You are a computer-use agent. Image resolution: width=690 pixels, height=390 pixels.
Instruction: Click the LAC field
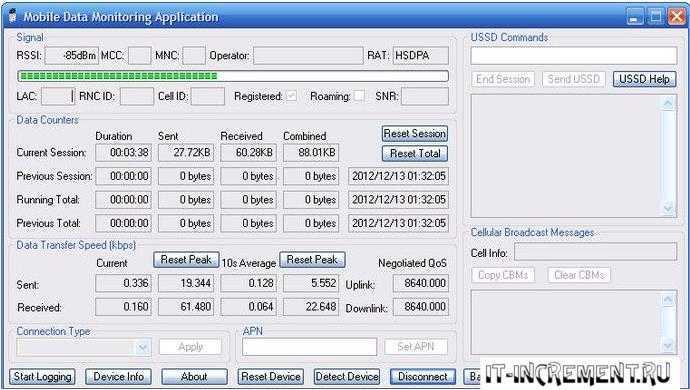click(x=58, y=96)
